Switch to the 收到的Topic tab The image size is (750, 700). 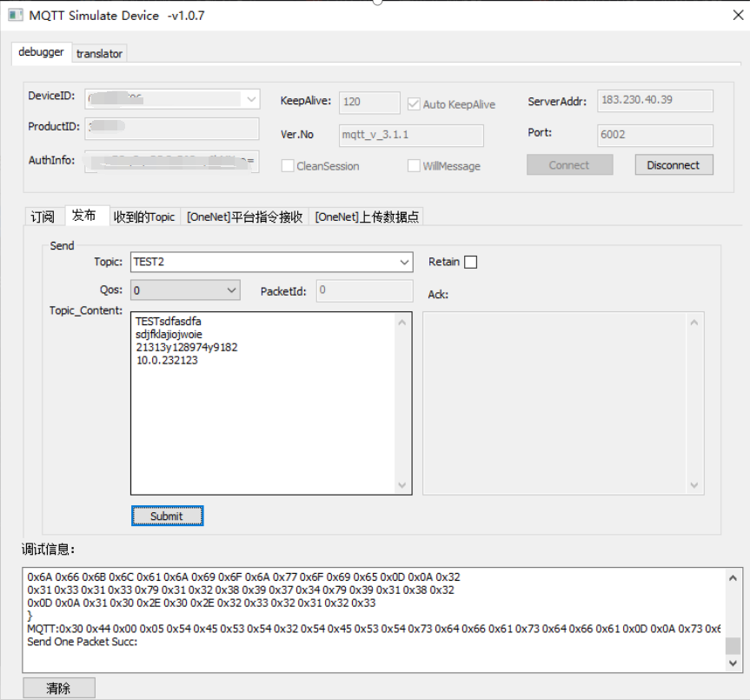pyautogui.click(x=144, y=217)
